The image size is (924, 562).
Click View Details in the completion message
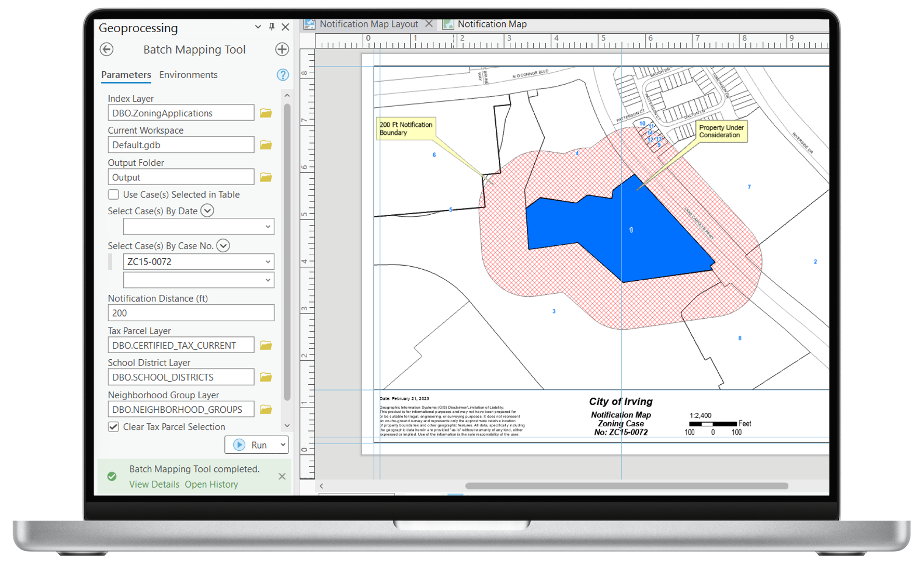click(154, 484)
